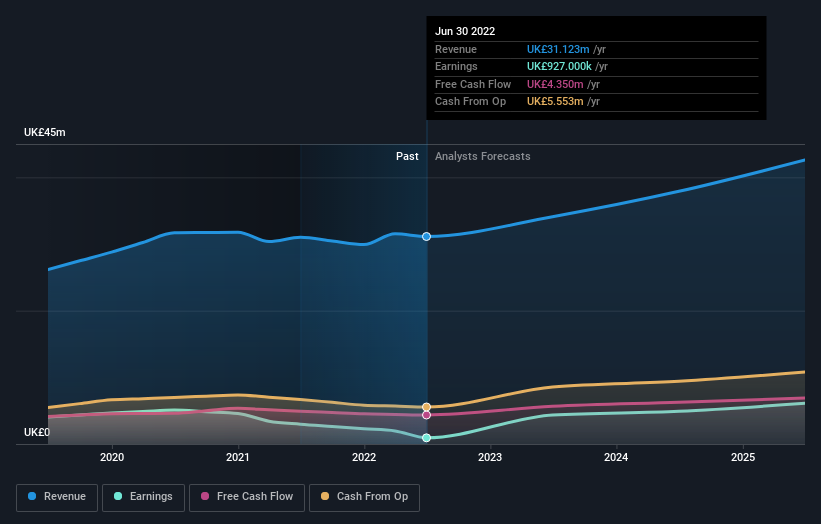Viewport: 821px width, 524px height.
Task: Select the Revenue data point at Jun 2022
Action: click(x=427, y=237)
